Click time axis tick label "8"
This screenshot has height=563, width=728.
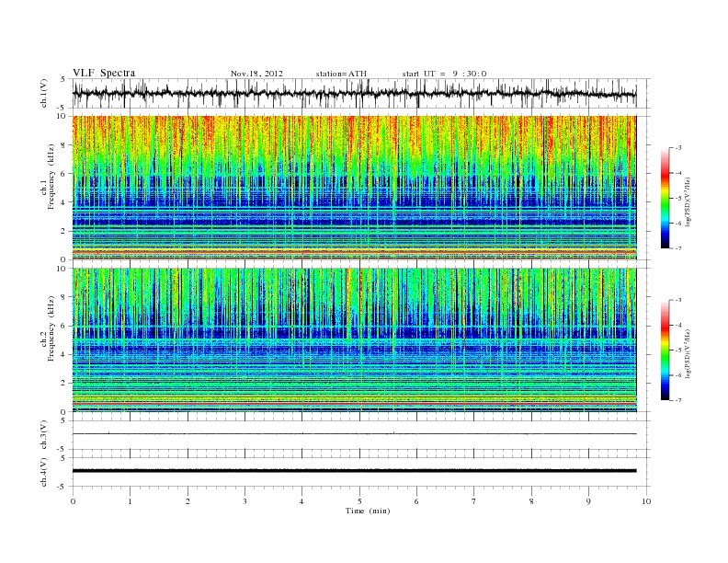coord(531,501)
